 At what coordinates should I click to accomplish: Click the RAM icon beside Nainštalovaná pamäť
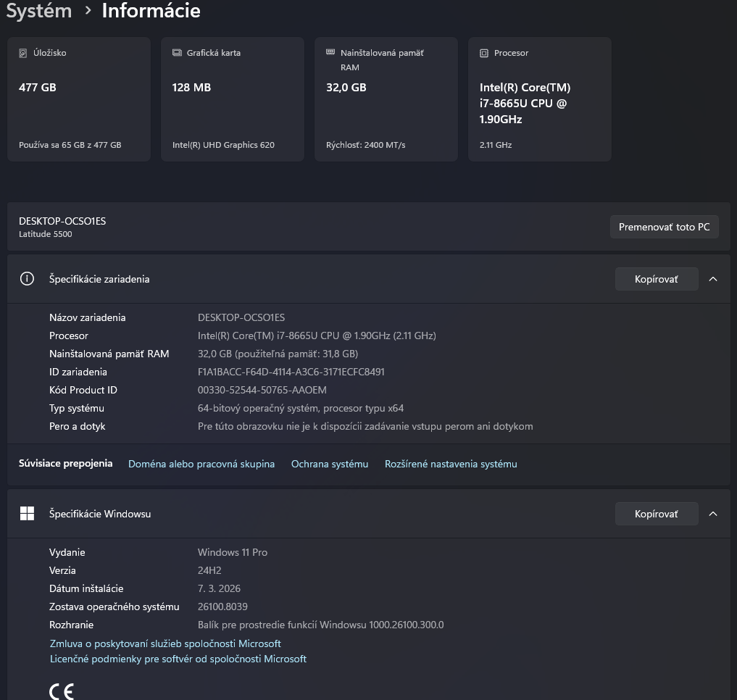330,53
